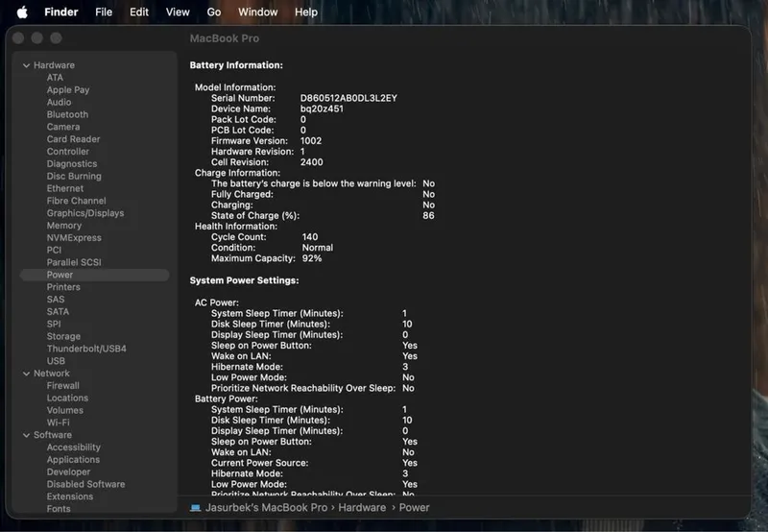Select the highlighted Power item

[x=94, y=275]
